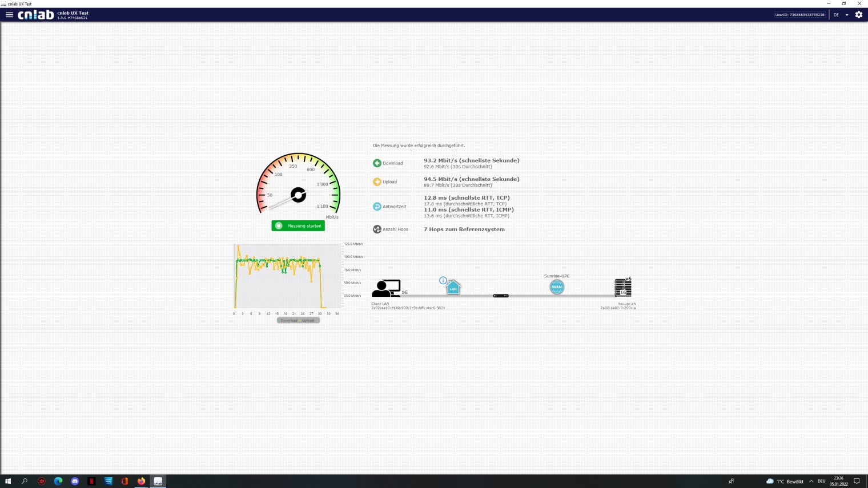Click the Sunrise-UPC WAN globe icon

click(x=557, y=287)
